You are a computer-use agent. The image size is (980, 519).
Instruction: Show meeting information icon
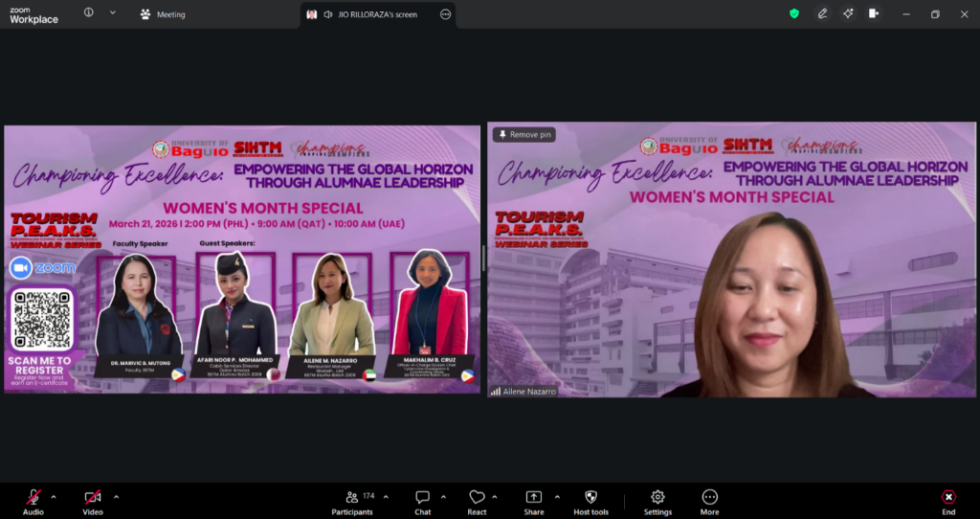tap(89, 12)
